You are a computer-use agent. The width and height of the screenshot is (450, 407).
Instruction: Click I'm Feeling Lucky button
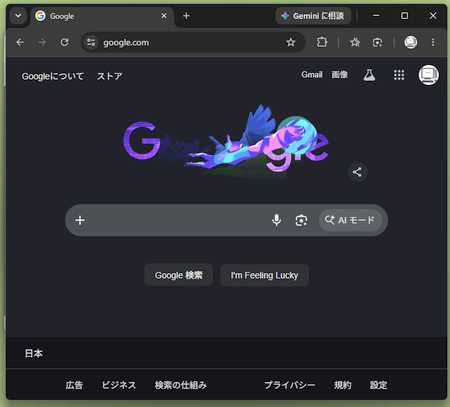pos(264,275)
